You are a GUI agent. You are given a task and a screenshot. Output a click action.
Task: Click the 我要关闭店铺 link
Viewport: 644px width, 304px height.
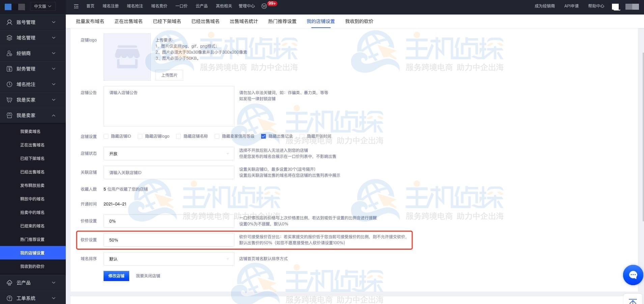coord(148,276)
